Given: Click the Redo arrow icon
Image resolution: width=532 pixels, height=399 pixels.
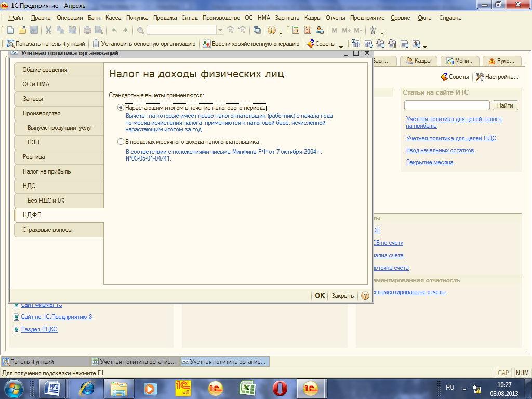Looking at the screenshot, I should tap(125, 30).
